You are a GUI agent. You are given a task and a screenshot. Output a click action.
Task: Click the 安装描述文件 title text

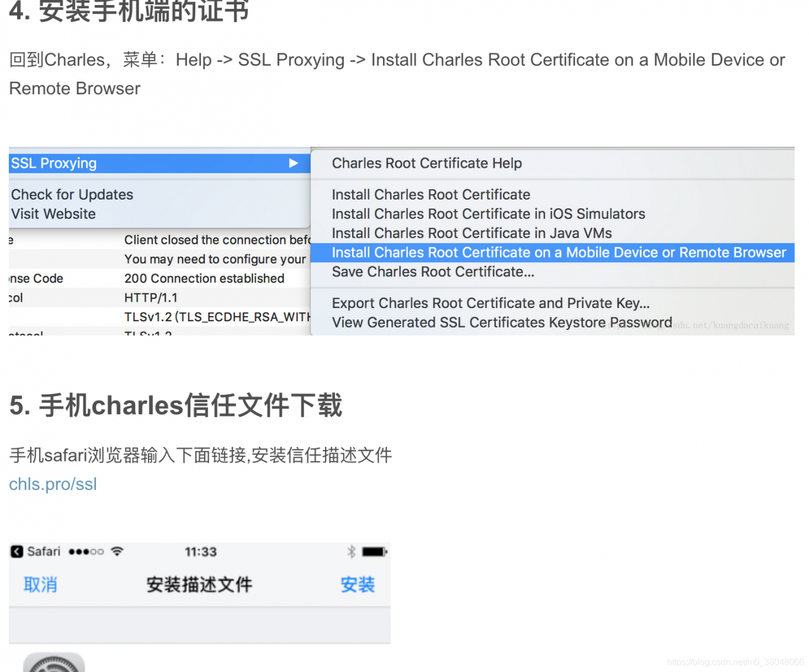pos(199,585)
